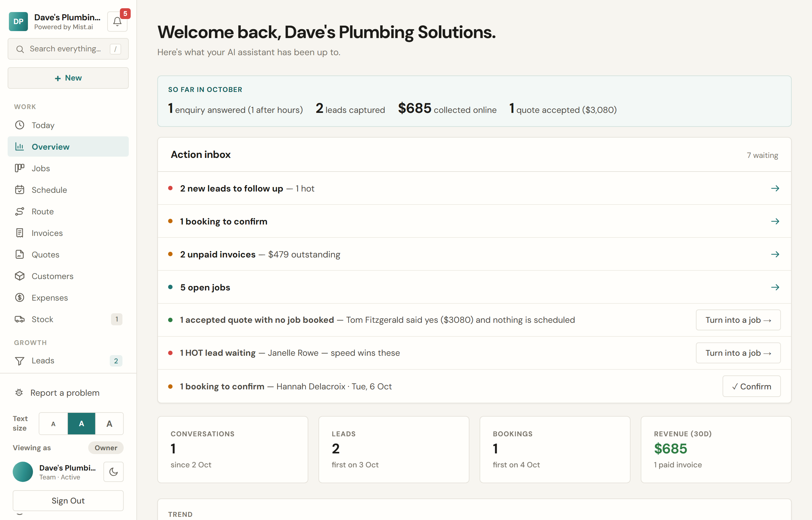Toggle dark mode moon icon
This screenshot has width=812, height=520.
[x=114, y=472]
